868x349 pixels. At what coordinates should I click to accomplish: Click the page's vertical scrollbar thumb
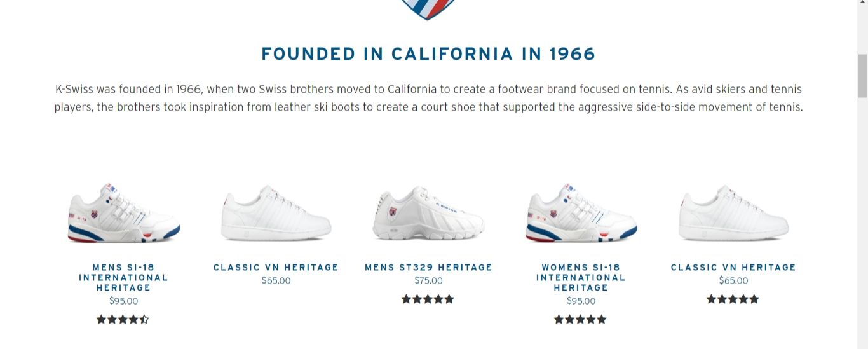(862, 76)
